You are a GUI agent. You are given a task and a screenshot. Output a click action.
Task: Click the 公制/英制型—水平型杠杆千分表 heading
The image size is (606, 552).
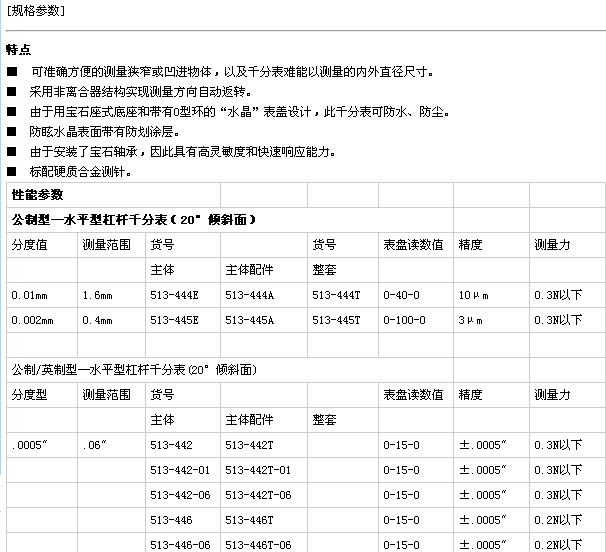134,370
